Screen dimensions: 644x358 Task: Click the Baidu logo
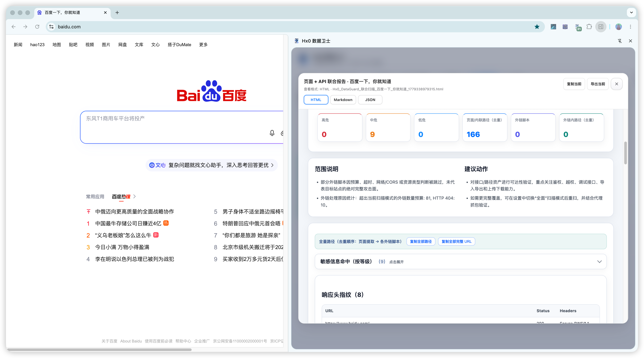(x=212, y=91)
